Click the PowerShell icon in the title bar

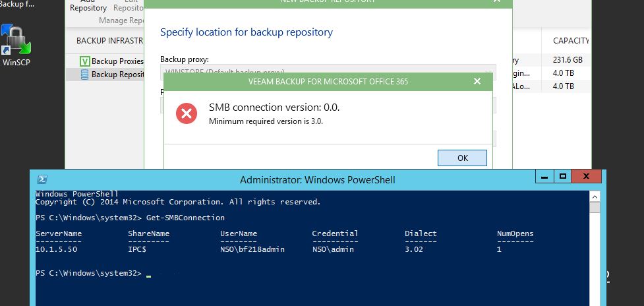click(42, 179)
